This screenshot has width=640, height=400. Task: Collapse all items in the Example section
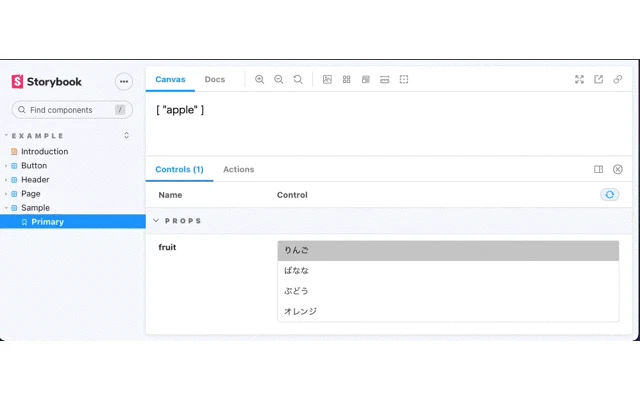127,135
